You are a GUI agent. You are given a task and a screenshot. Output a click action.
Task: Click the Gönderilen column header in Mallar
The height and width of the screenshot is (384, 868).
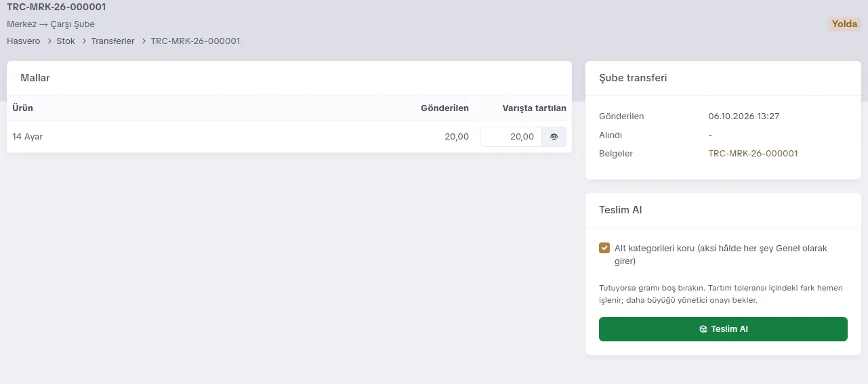(445, 108)
